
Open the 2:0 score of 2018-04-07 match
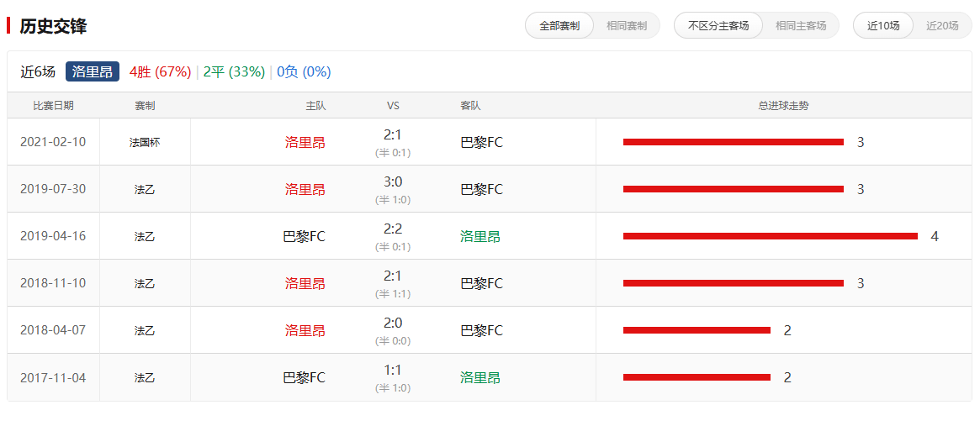coord(393,323)
